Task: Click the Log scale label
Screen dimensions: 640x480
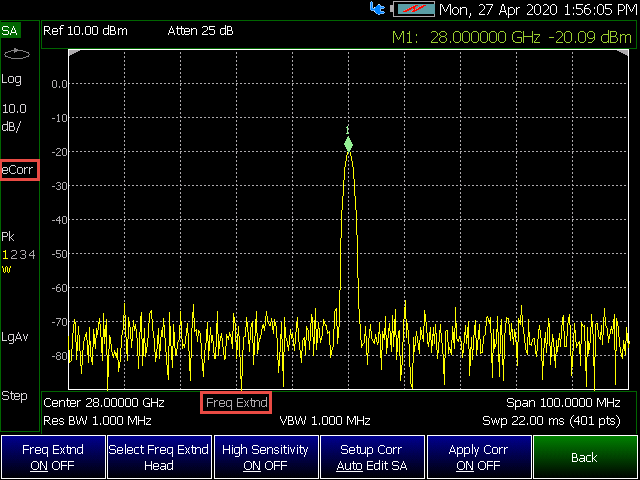Action: pos(11,80)
